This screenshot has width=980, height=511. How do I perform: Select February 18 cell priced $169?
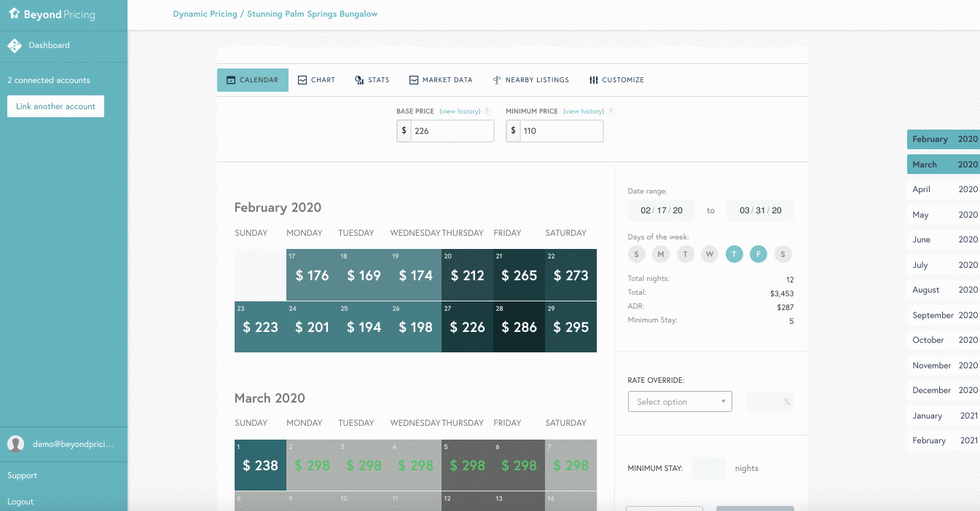(x=364, y=275)
